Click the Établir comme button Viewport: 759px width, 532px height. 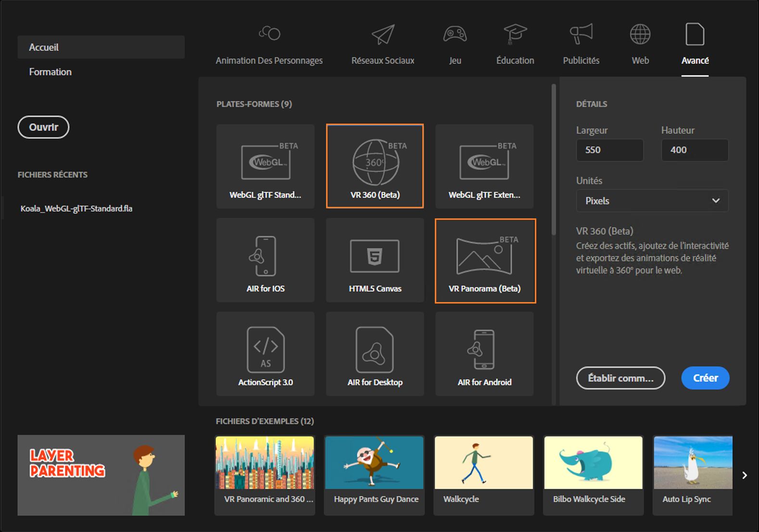point(620,378)
